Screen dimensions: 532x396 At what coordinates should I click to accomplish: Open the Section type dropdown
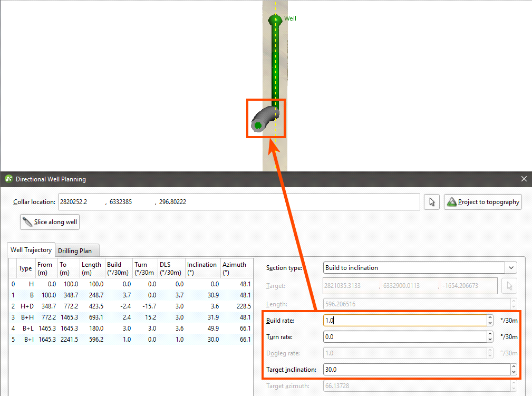(x=420, y=268)
